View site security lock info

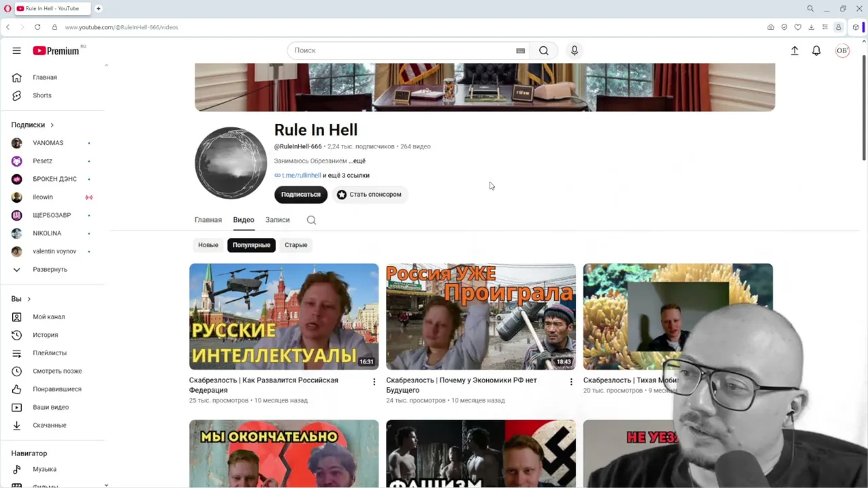(x=54, y=27)
